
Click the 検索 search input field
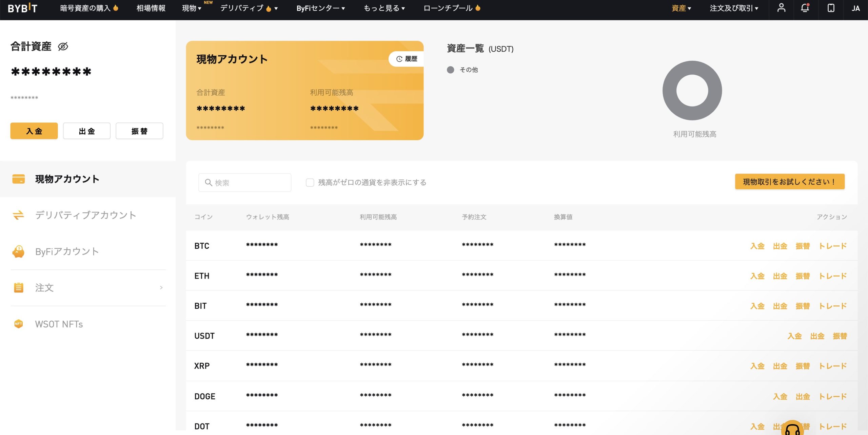pyautogui.click(x=245, y=183)
